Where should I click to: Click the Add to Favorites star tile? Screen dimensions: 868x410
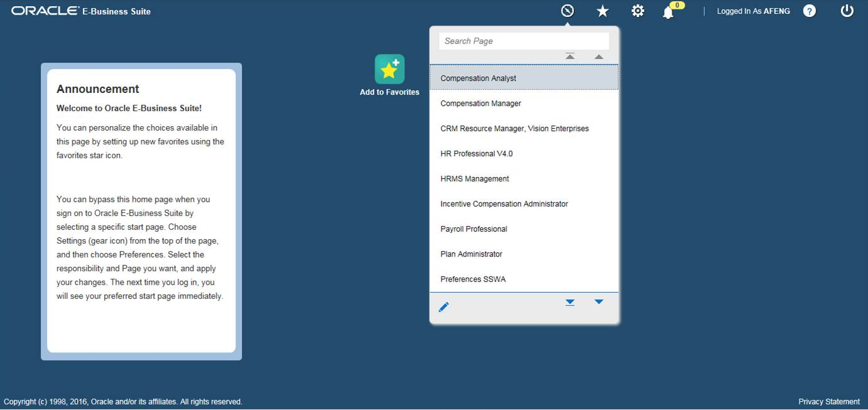coord(389,69)
